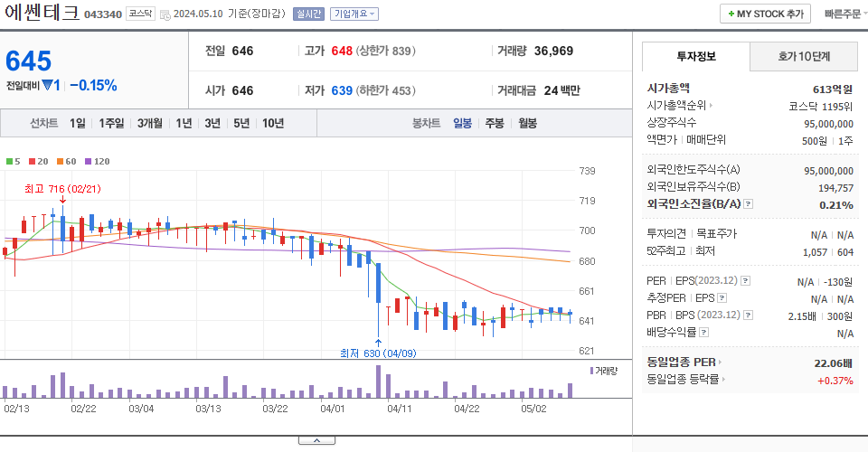Click the green plus MY STOCK 추가 button
This screenshot has height=452, width=868.
[765, 14]
